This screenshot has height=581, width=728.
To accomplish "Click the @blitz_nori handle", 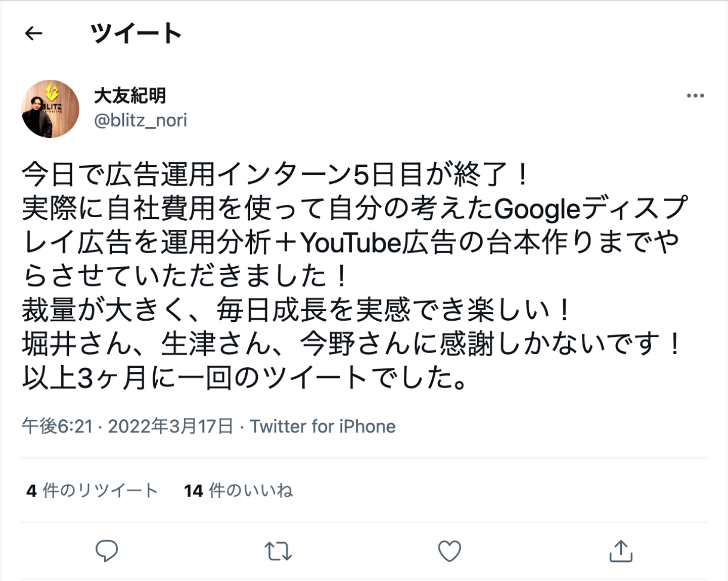I will 141,121.
